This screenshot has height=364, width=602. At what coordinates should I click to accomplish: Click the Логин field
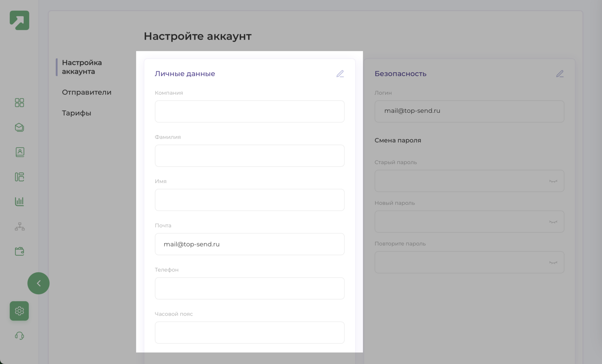[x=469, y=111]
